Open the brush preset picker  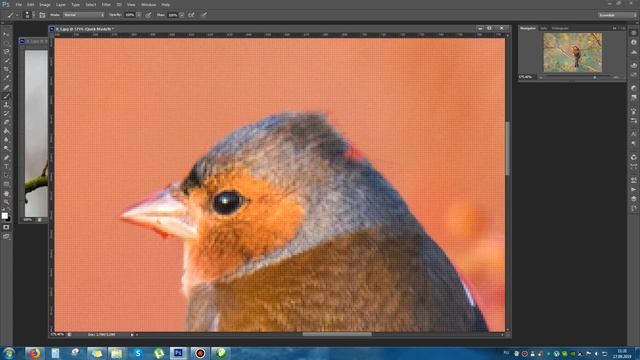[x=28, y=15]
